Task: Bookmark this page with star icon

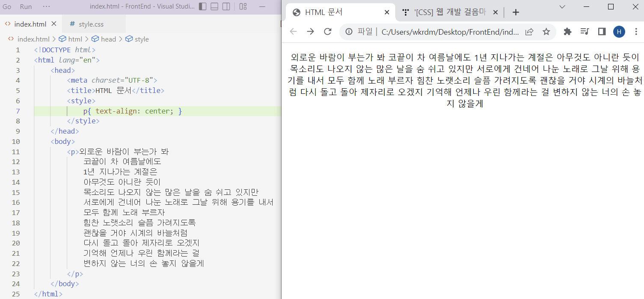Action: click(x=546, y=31)
